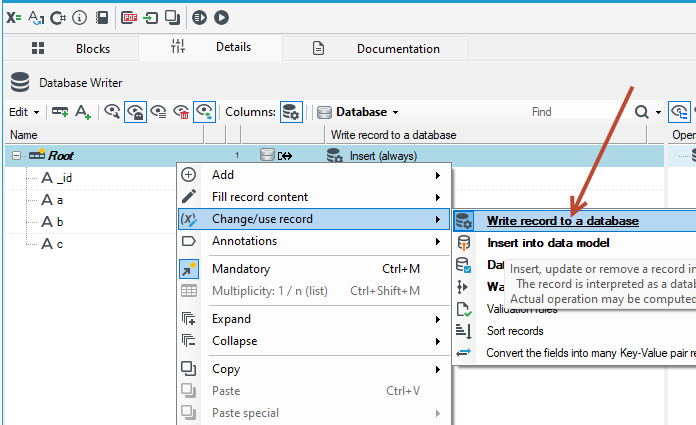
Task: Switch to the Documentation tab
Action: (x=375, y=48)
